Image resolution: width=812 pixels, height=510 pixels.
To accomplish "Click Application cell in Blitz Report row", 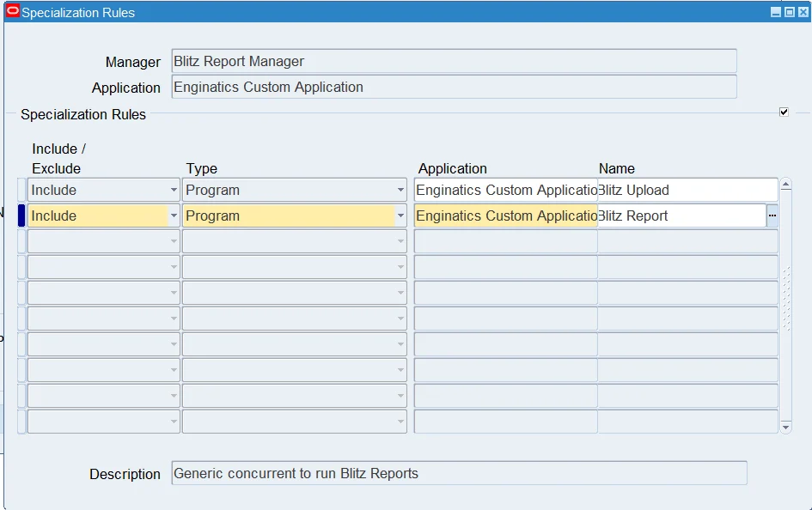I will coord(506,216).
